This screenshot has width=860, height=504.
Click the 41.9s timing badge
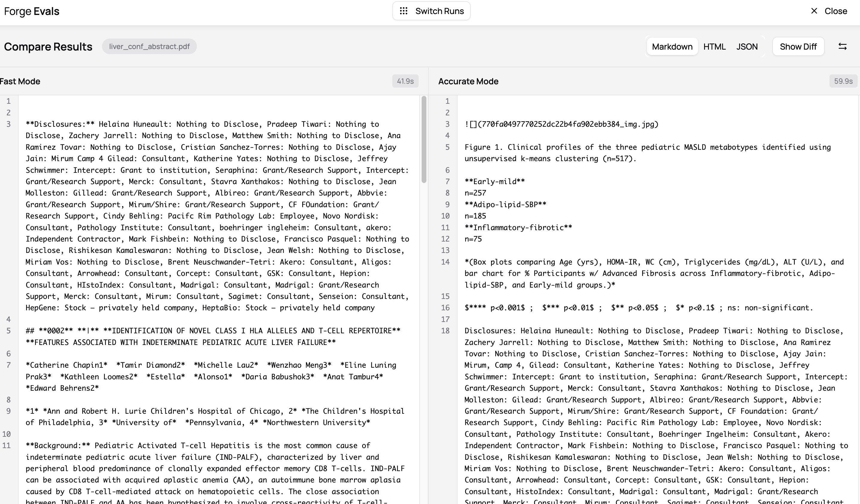click(x=405, y=81)
